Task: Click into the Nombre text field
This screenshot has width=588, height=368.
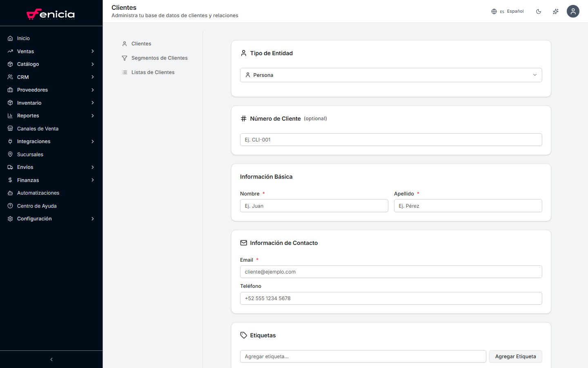Action: (x=314, y=206)
